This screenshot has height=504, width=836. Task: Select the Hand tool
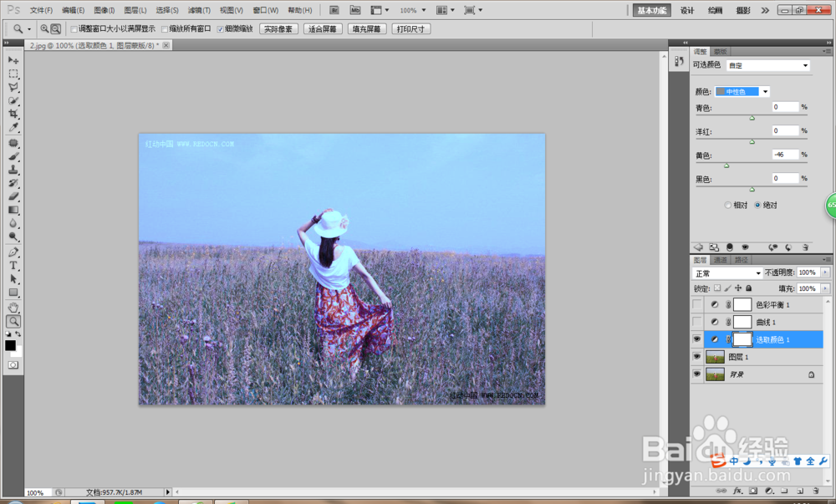(x=13, y=308)
